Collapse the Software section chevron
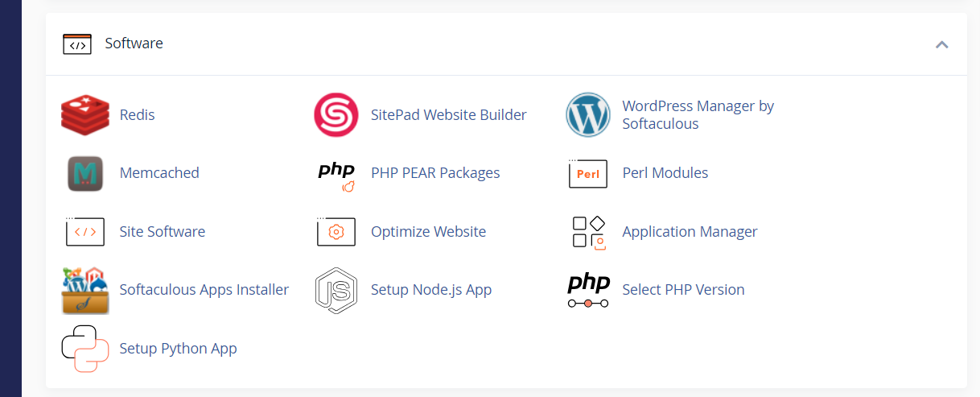The image size is (980, 397). 942,44
